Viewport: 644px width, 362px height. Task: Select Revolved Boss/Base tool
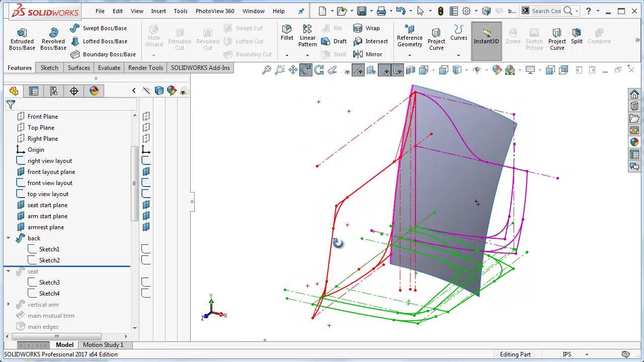tap(53, 39)
